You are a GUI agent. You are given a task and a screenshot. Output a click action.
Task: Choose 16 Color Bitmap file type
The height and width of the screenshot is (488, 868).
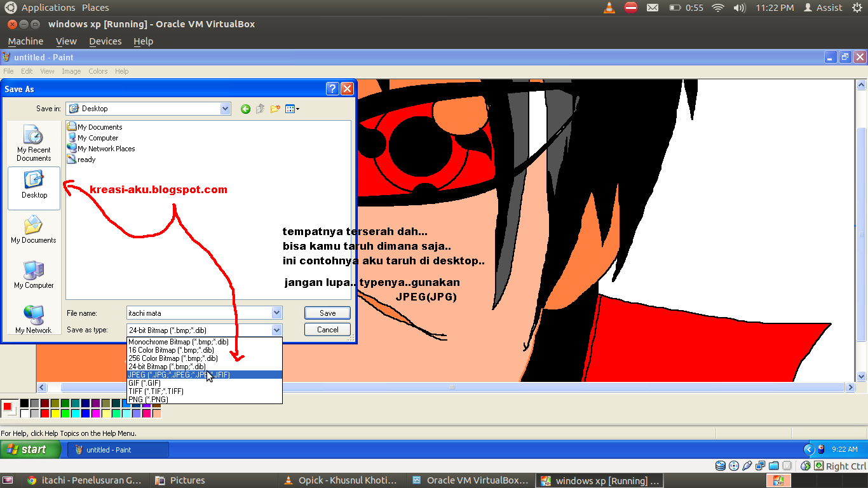coord(205,350)
